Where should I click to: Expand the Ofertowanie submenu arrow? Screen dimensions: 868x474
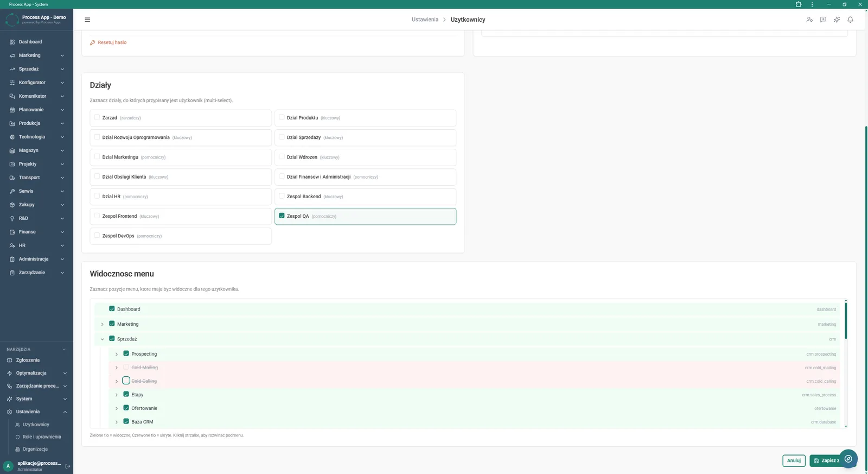pyautogui.click(x=116, y=408)
